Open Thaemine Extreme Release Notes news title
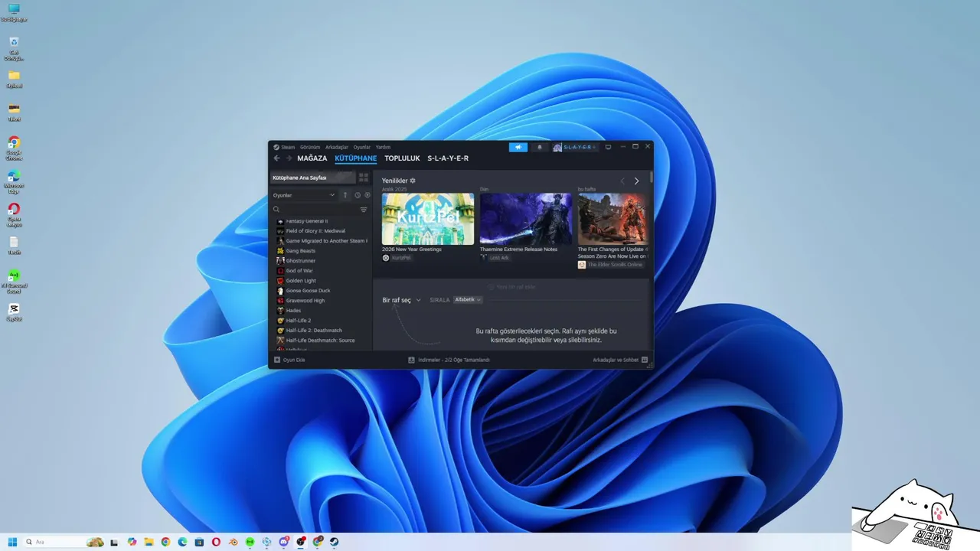Screen dimensions: 980x551 (518, 249)
